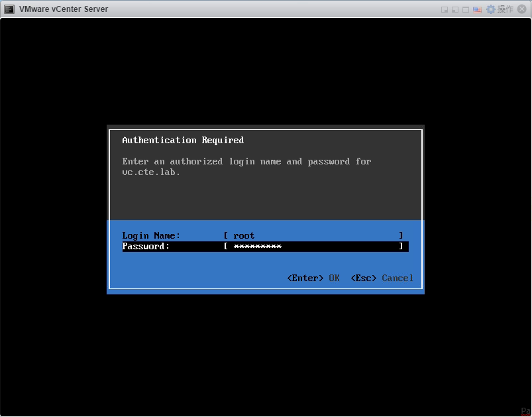
Task: Focus the Password input field
Action: [313, 246]
